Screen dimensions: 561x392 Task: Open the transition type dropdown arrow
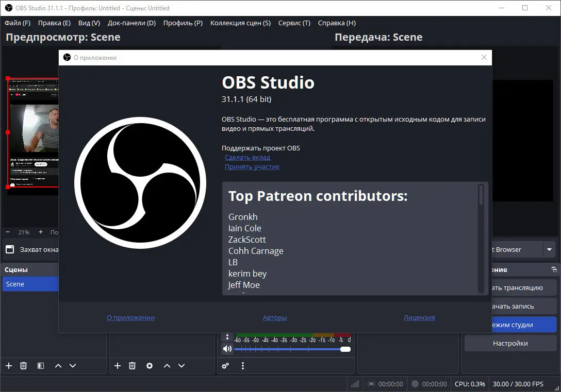pos(549,249)
